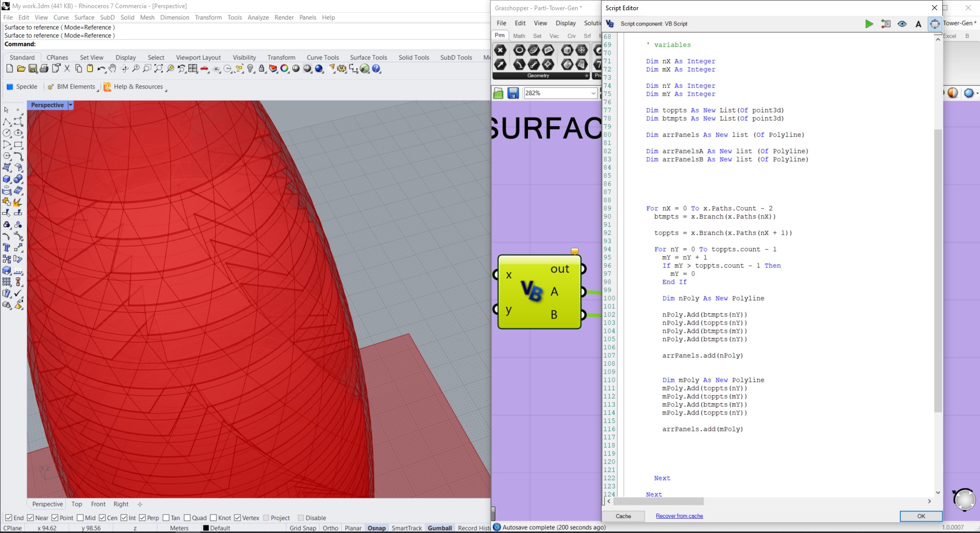Click the script editor font 'A' icon
980x533 pixels.
pos(918,24)
